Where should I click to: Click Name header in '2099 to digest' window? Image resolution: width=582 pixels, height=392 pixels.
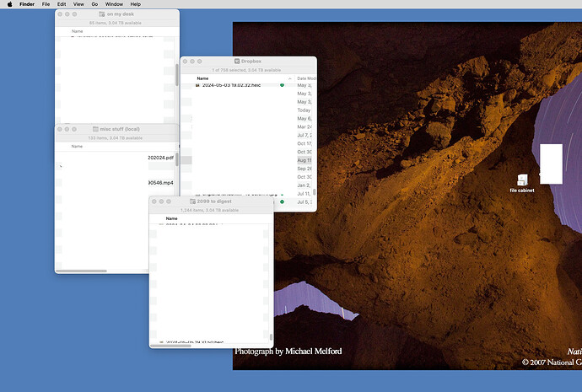click(x=171, y=218)
